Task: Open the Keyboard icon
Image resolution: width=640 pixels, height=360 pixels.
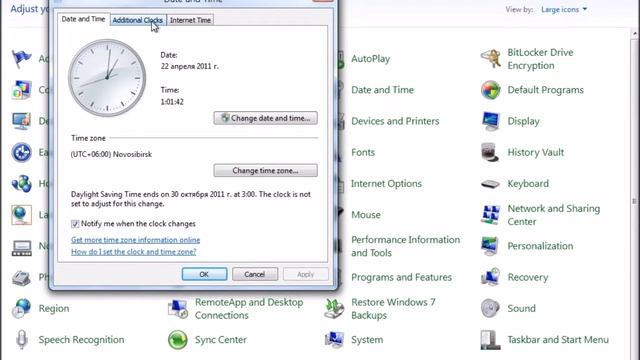Action: coord(491,184)
